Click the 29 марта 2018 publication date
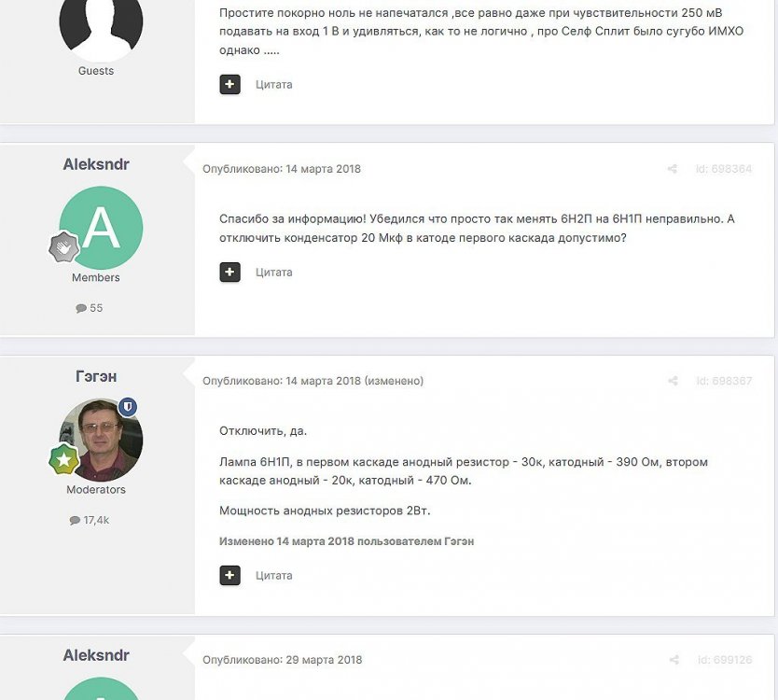The width and height of the screenshot is (778, 700). point(324,660)
